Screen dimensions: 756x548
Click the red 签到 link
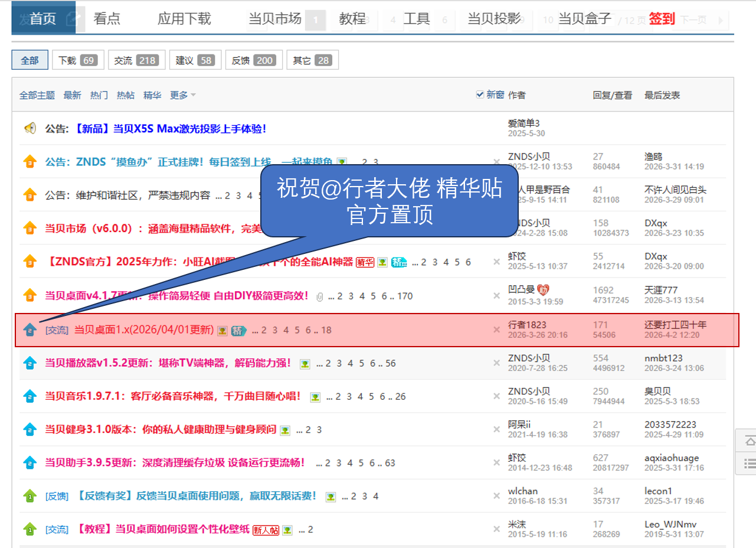coord(662,18)
